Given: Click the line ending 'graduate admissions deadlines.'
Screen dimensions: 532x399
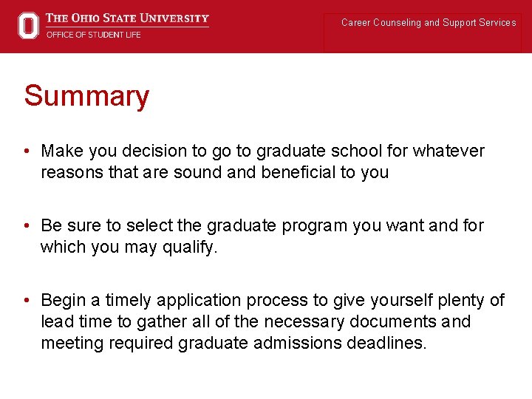Looking at the screenshot, I should [x=233, y=344].
